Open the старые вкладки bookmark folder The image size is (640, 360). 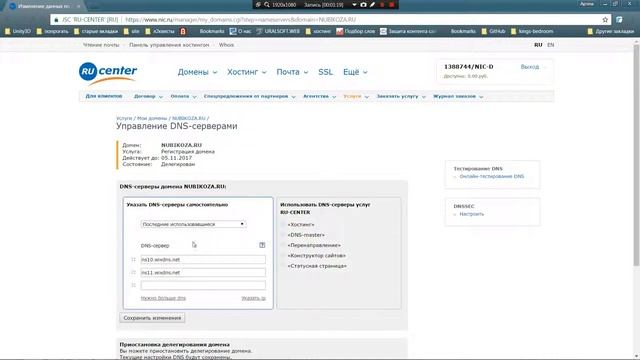tap(96, 31)
